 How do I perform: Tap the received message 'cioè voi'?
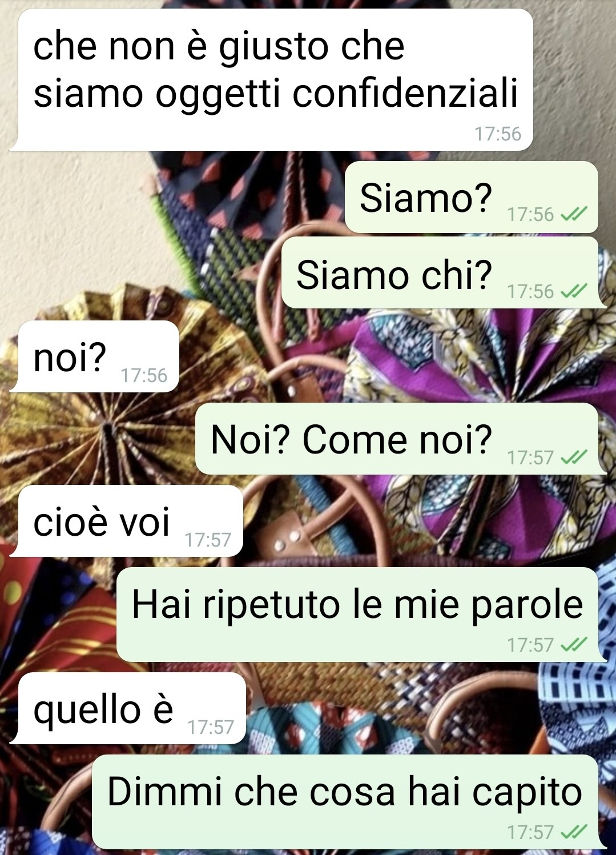(127, 521)
